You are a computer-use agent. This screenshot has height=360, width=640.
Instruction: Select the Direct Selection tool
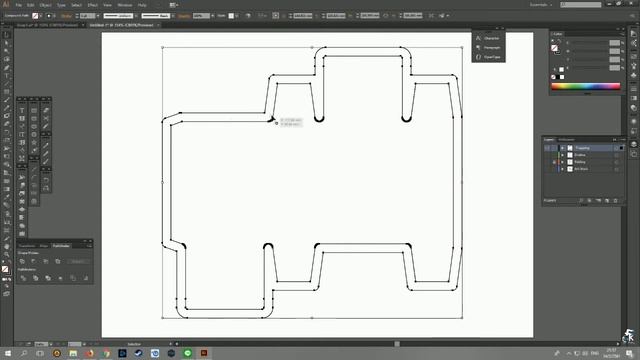click(7, 43)
